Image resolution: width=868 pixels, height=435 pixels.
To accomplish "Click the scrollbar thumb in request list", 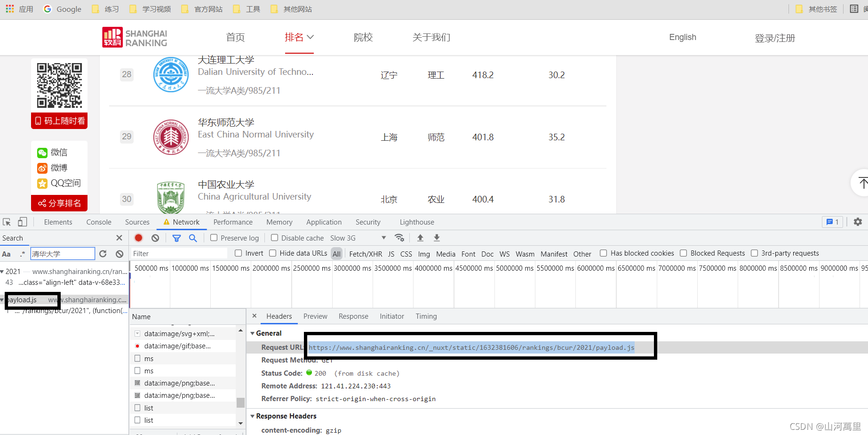I will point(240,403).
